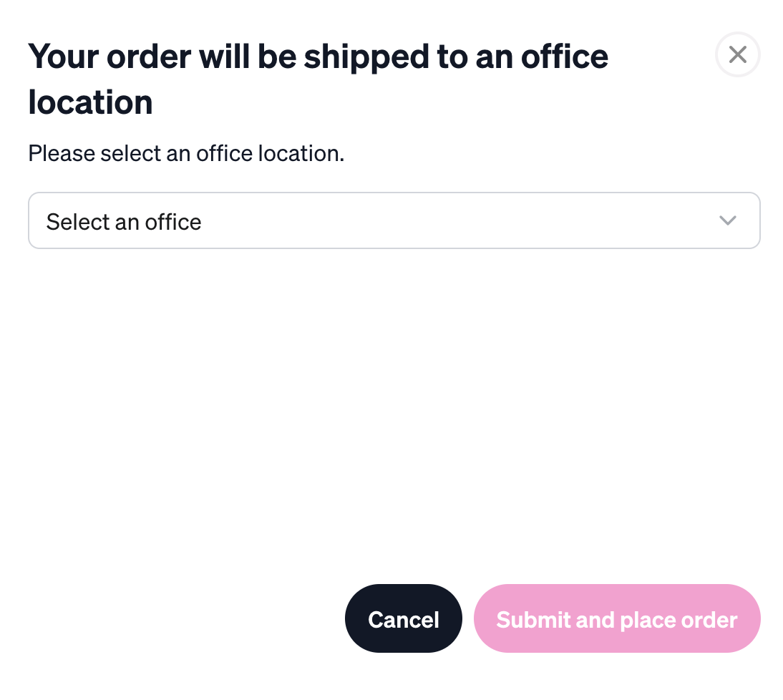Click Submit and place order
The width and height of the screenshot is (783, 700).
pyautogui.click(x=617, y=618)
